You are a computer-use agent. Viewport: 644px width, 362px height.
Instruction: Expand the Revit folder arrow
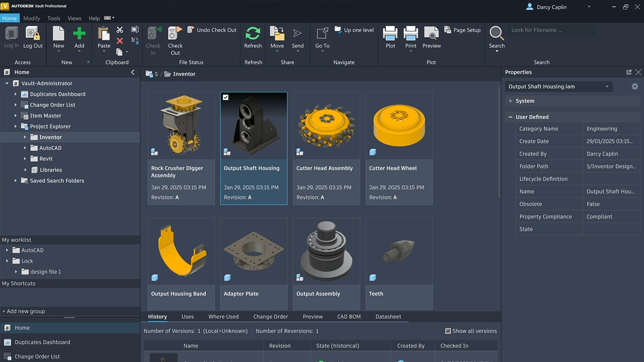[25, 159]
